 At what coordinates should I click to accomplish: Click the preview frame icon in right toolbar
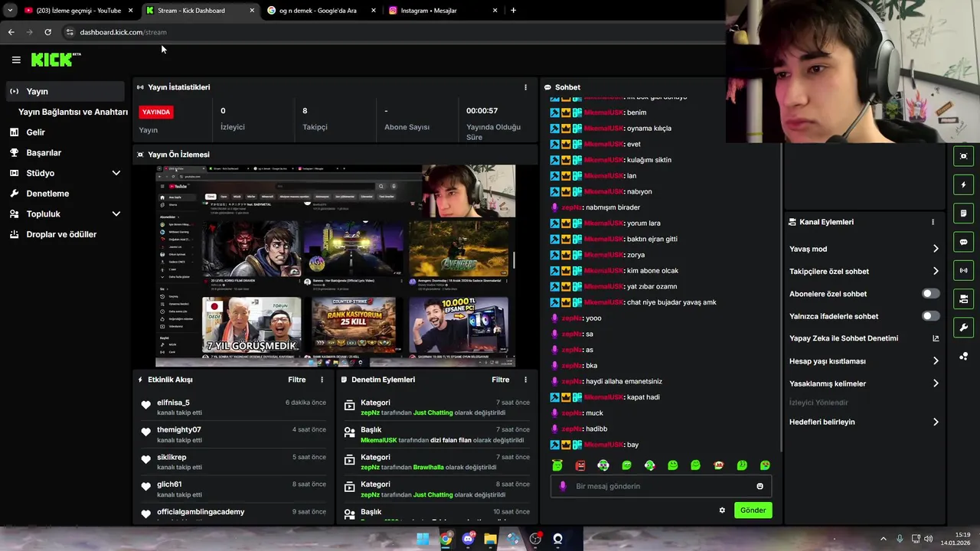(x=964, y=156)
